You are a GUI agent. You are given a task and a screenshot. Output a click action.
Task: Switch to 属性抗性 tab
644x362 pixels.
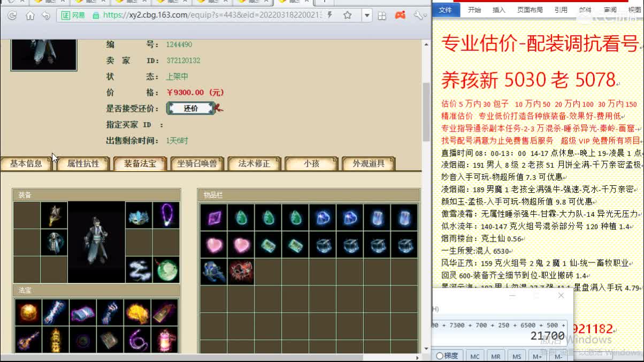[83, 164]
